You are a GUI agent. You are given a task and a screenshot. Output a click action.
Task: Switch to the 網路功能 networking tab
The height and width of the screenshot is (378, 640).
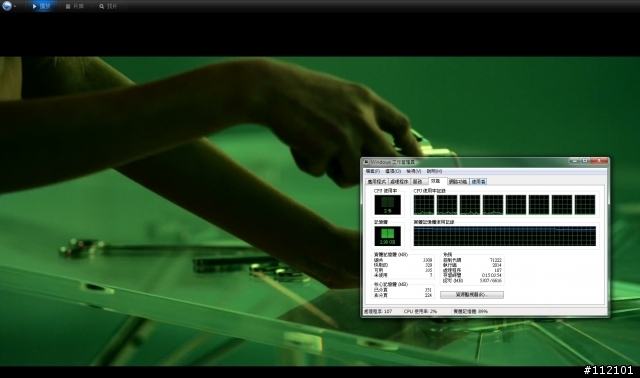tap(458, 182)
